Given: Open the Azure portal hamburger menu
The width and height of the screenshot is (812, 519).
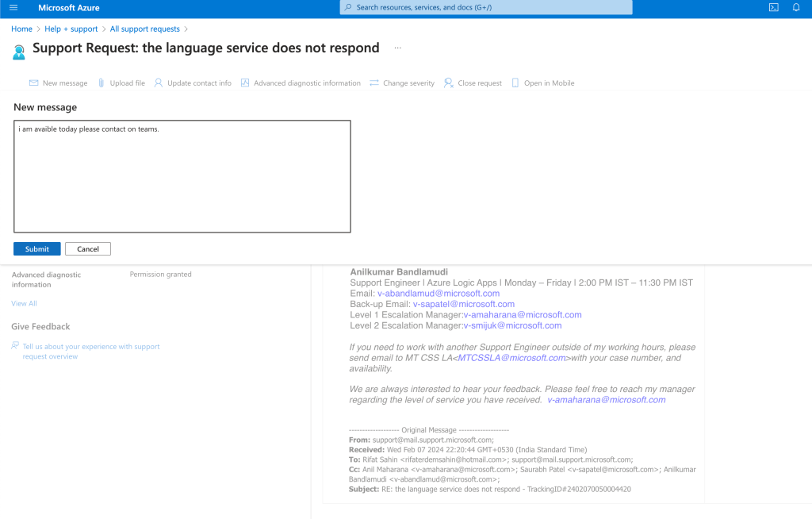Looking at the screenshot, I should point(13,7).
